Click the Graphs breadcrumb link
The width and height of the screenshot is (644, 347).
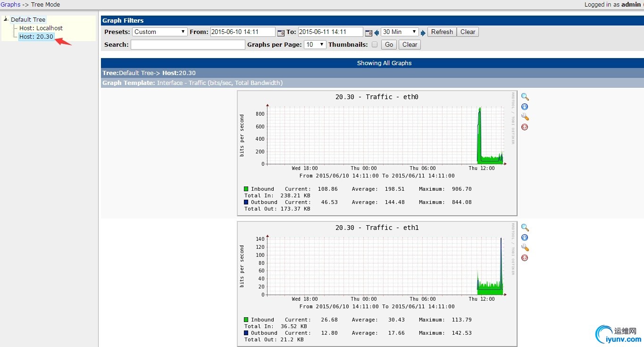coord(10,5)
